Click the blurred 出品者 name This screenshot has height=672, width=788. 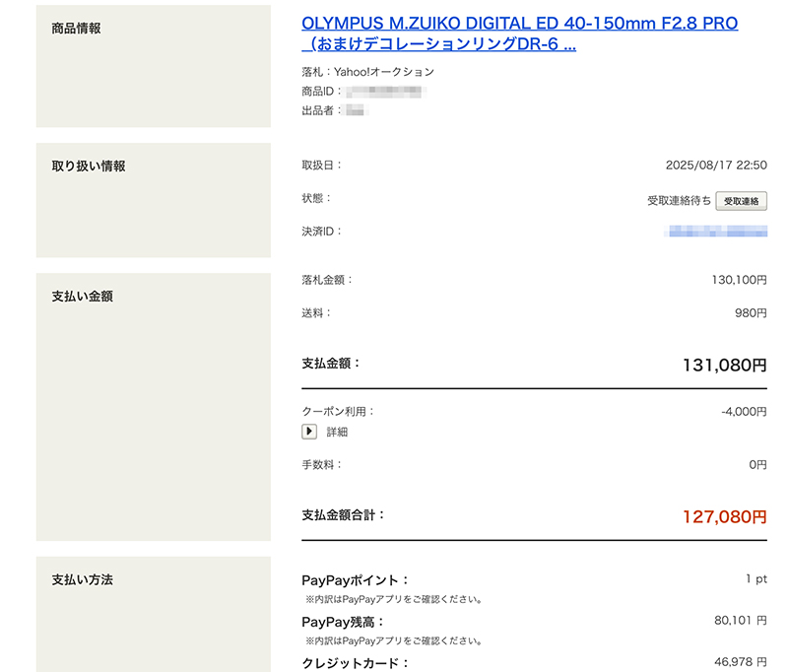click(357, 110)
